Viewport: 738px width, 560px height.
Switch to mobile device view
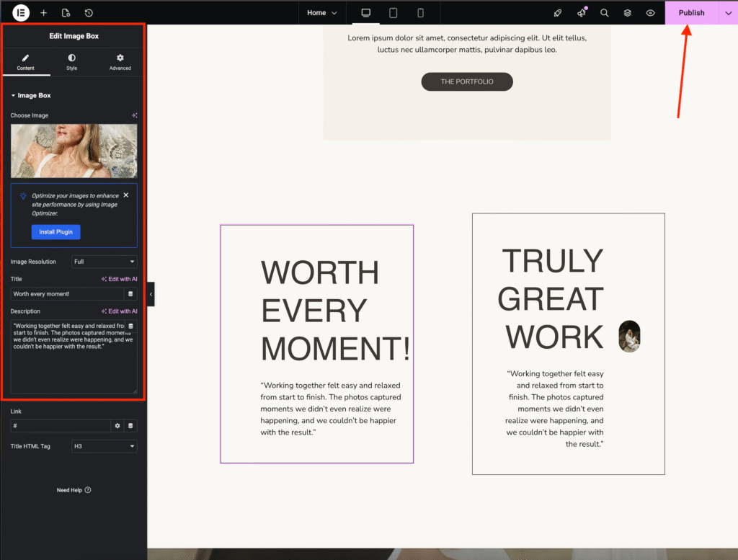[420, 13]
